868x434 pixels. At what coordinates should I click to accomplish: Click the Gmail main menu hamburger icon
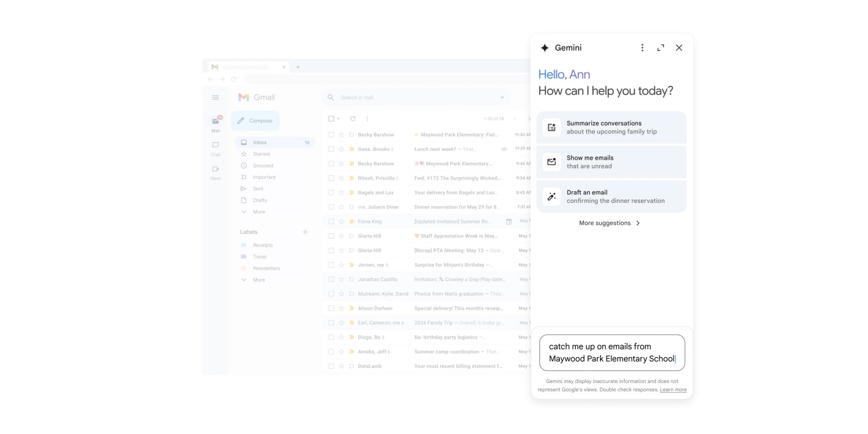[215, 98]
